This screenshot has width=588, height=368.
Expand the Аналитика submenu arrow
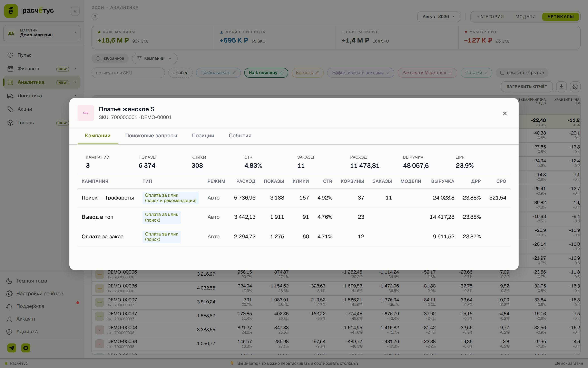pyautogui.click(x=75, y=82)
